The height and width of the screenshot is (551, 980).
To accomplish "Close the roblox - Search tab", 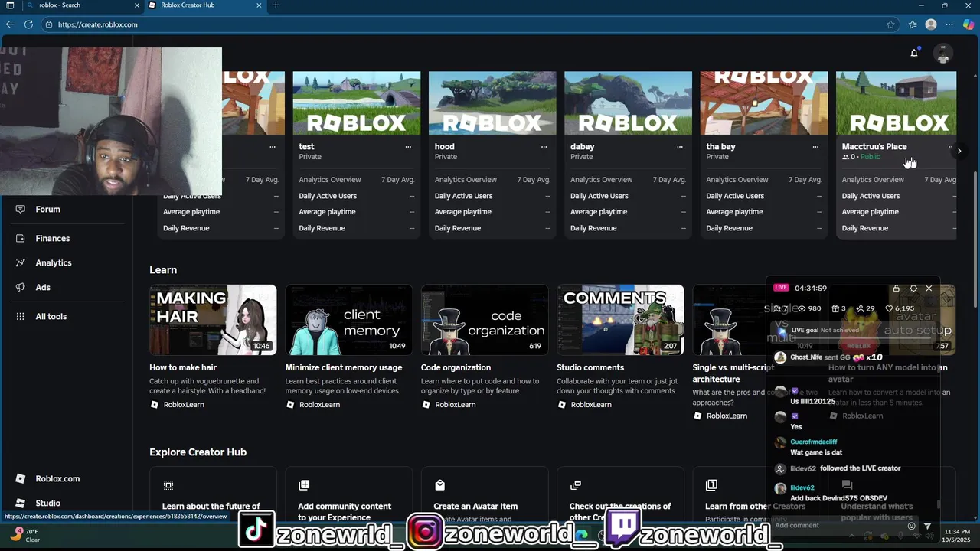I will pyautogui.click(x=137, y=5).
